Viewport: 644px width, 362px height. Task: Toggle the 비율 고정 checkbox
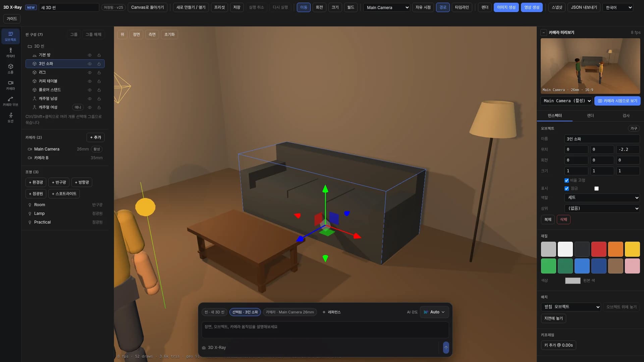coord(567,180)
